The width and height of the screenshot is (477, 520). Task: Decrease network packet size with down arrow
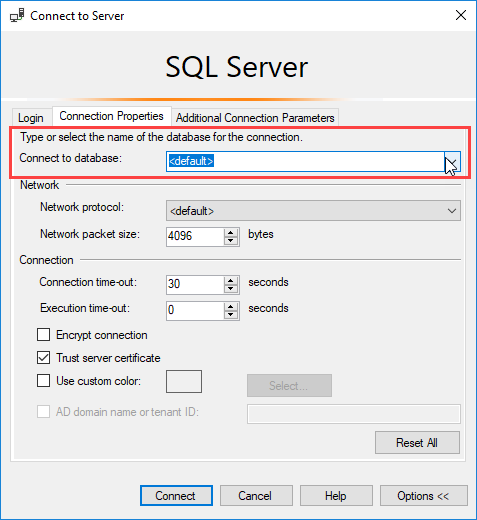click(x=231, y=241)
